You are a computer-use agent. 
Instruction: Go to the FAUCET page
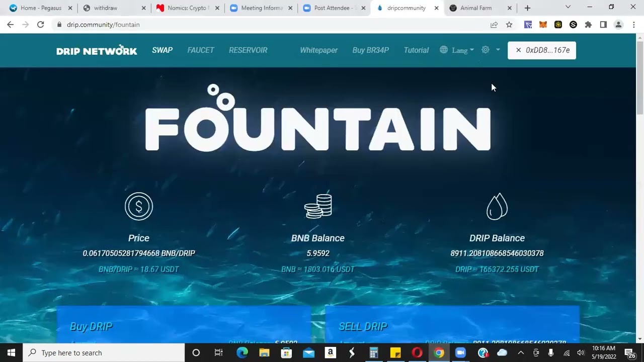coord(200,50)
